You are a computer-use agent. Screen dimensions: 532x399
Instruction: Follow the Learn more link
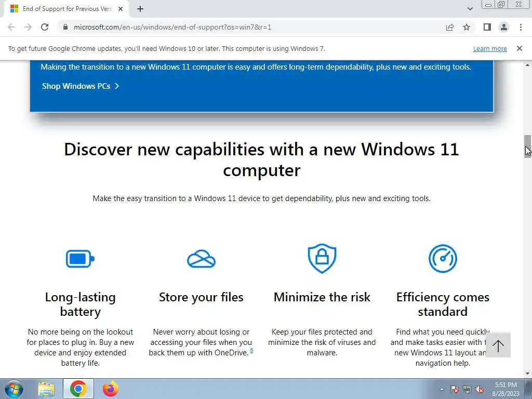tap(490, 48)
